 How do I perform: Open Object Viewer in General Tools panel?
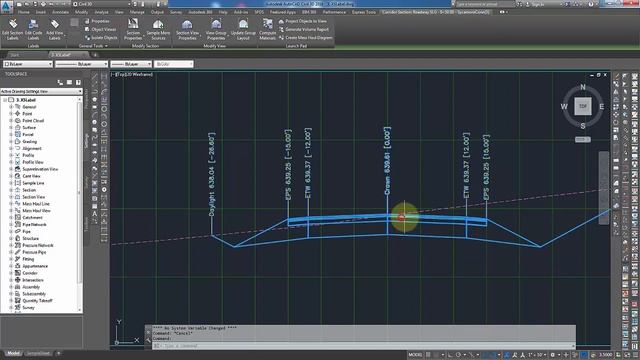(100, 29)
